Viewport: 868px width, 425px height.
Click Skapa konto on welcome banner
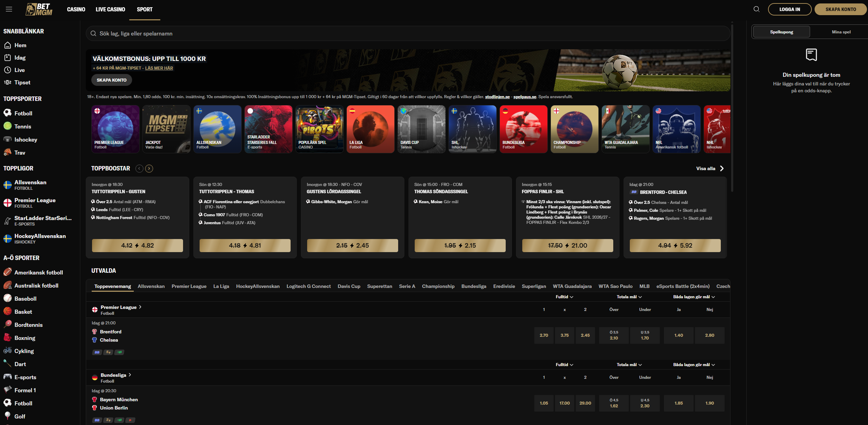[x=111, y=80]
